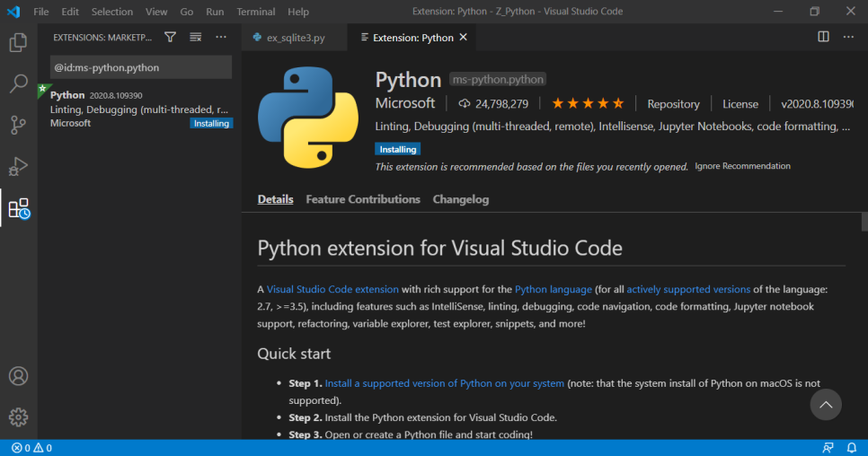Click the VS Code logo icon
The height and width of the screenshot is (456, 868).
coord(13,12)
